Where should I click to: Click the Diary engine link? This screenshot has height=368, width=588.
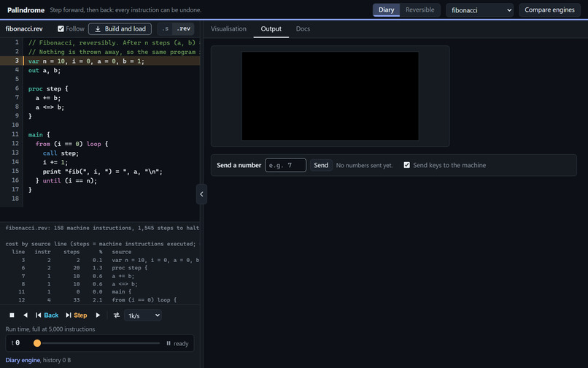(23, 360)
